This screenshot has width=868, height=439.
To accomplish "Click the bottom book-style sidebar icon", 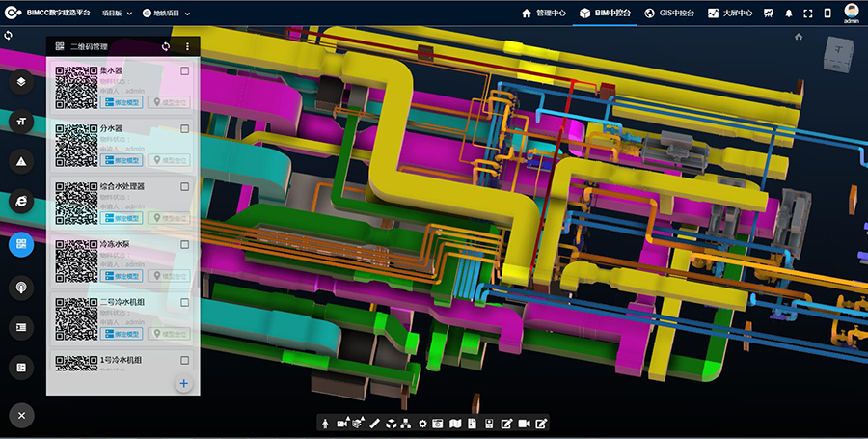I will click(x=21, y=368).
